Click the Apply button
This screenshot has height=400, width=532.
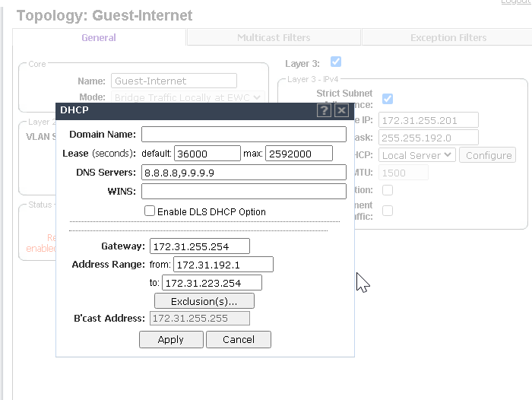click(x=171, y=339)
